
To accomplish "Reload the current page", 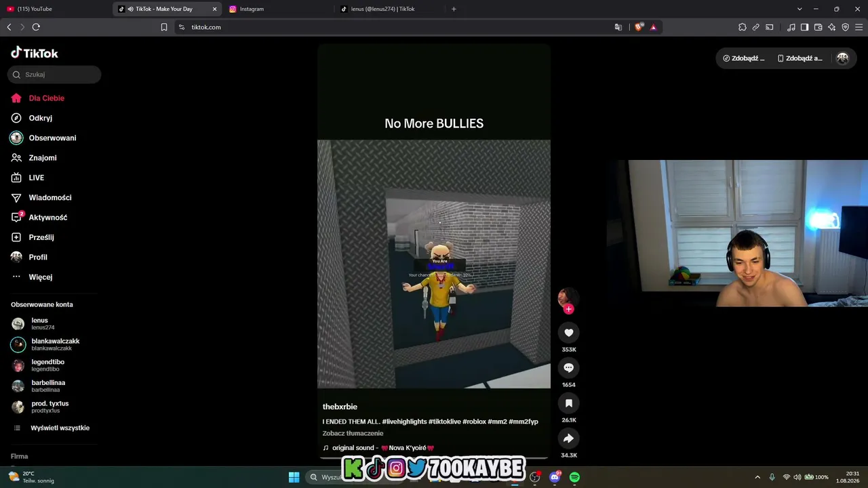I will 36,27.
